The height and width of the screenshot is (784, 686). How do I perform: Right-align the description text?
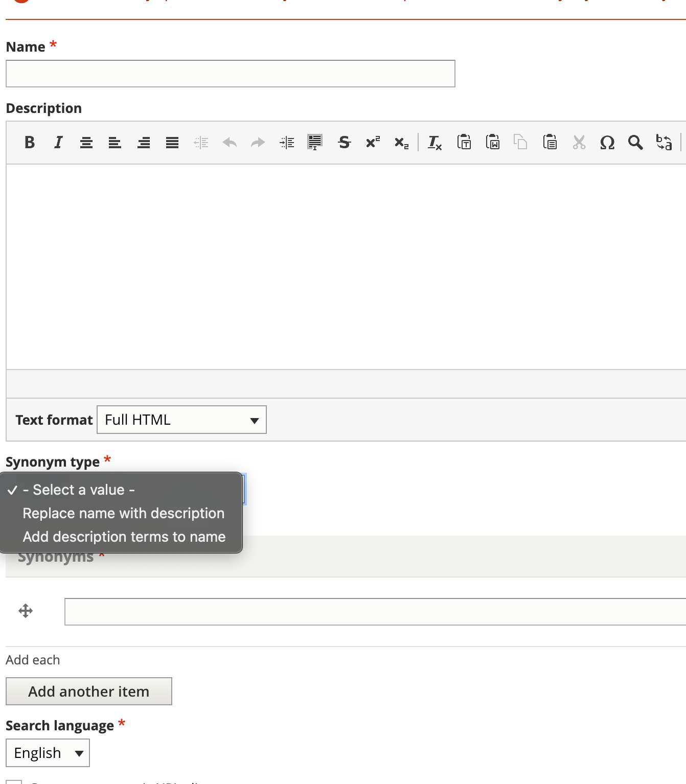coord(144,142)
